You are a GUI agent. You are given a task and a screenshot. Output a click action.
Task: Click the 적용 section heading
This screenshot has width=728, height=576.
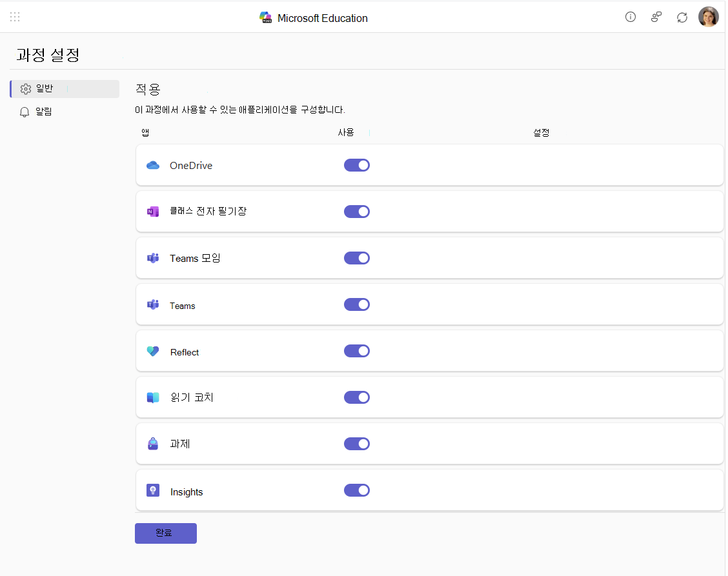pyautogui.click(x=148, y=88)
